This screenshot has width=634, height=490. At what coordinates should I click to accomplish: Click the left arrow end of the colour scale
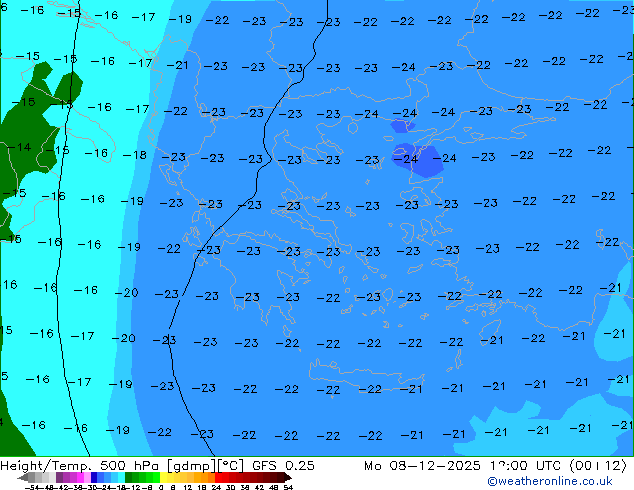point(23,478)
